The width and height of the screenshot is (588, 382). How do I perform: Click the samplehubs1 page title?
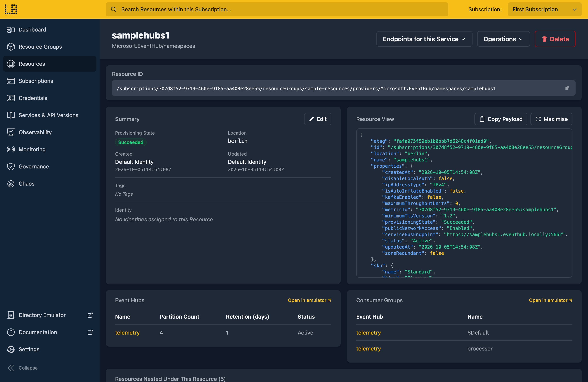[x=141, y=35]
